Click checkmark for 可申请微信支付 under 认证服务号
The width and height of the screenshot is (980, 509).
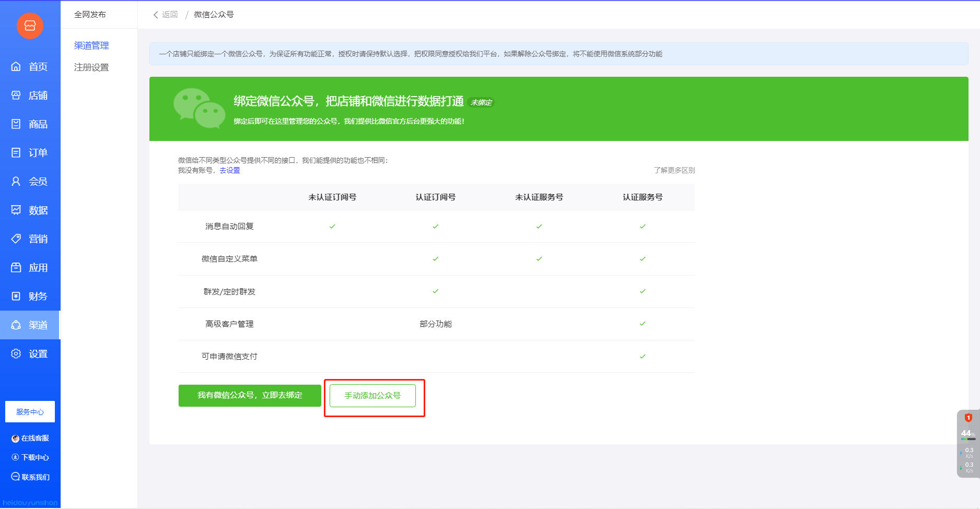(643, 357)
